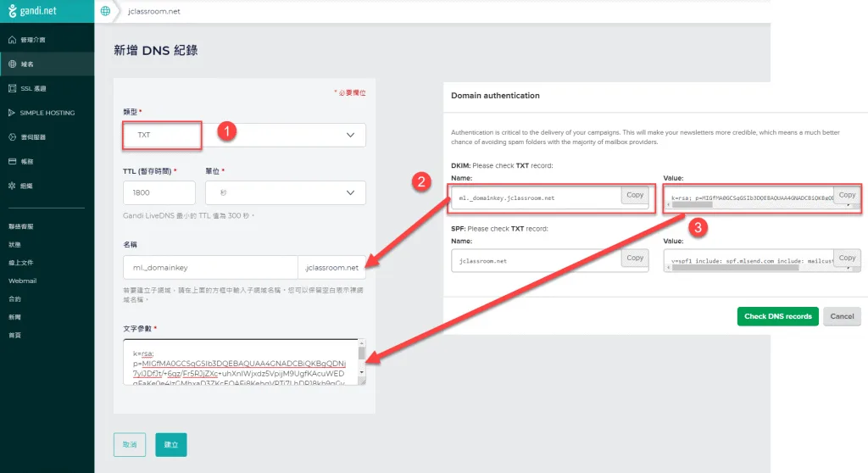868x473 pixels.
Task: Open the 雲伺服器 sidebar icon
Action: click(x=12, y=137)
